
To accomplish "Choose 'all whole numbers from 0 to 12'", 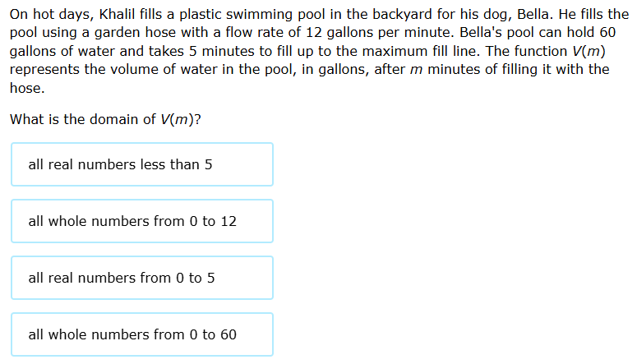I will pyautogui.click(x=142, y=221).
